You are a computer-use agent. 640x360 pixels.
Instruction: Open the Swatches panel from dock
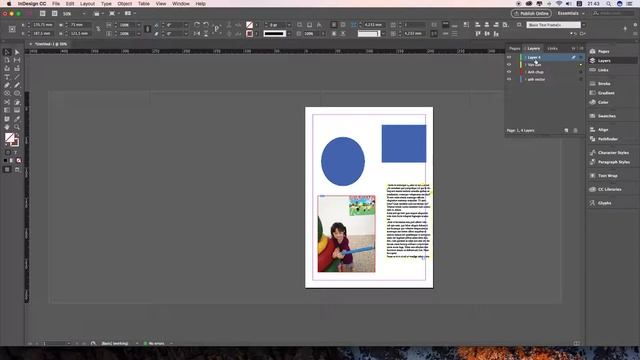607,116
